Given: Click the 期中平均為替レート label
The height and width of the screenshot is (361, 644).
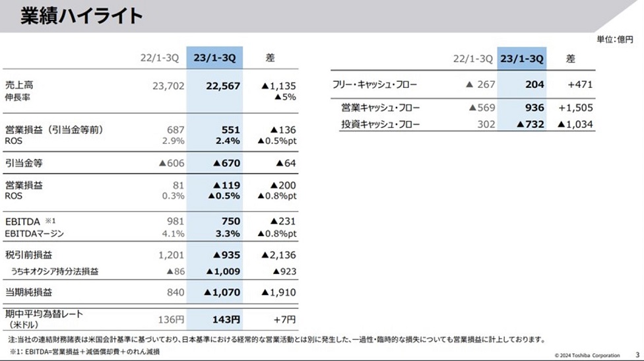Looking at the screenshot, I should (x=44, y=314).
